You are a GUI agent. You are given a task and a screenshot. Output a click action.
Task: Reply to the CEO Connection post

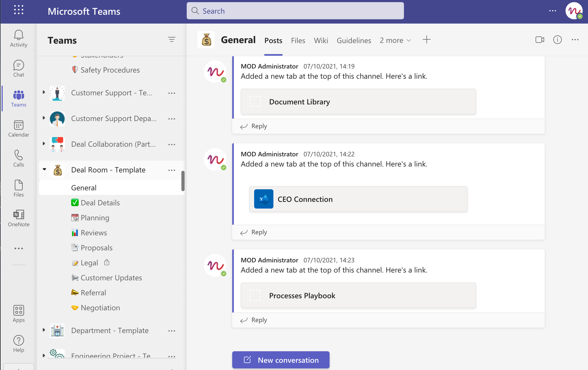point(259,232)
